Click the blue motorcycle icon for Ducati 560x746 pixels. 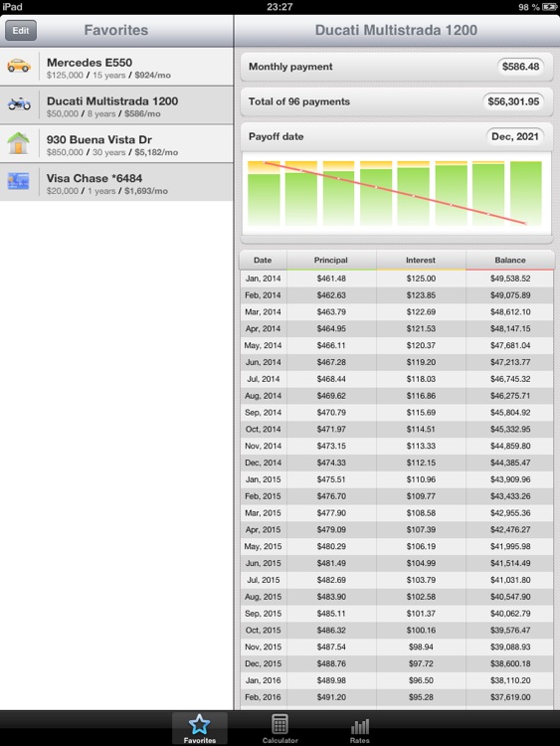click(x=19, y=103)
